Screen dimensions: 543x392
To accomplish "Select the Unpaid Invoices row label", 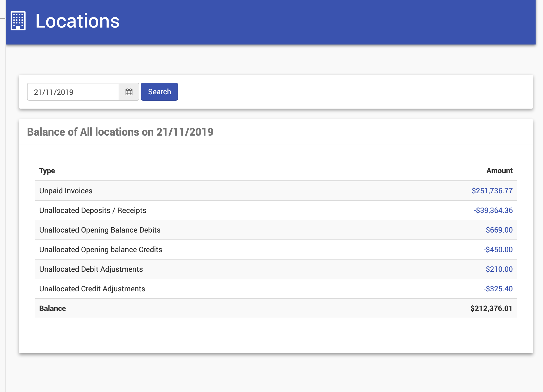I will point(66,191).
